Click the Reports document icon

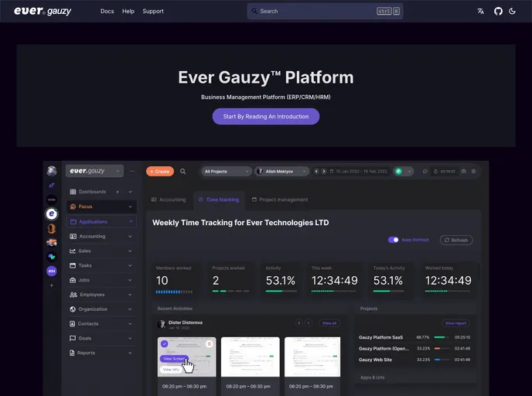[72, 353]
